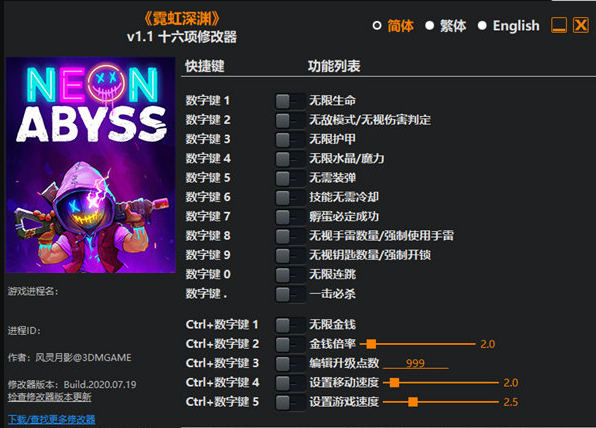Close the trainer with the X icon

point(581,25)
